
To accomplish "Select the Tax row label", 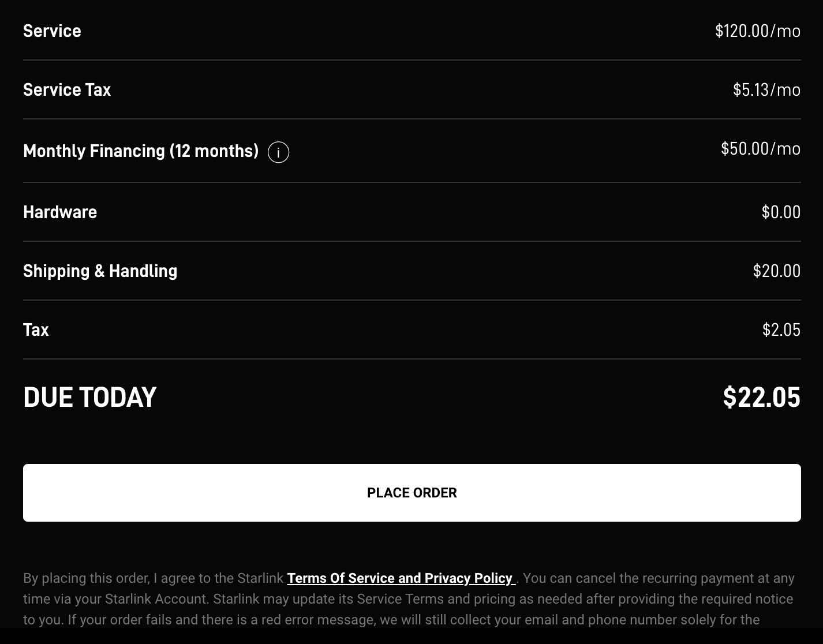I will click(x=36, y=330).
